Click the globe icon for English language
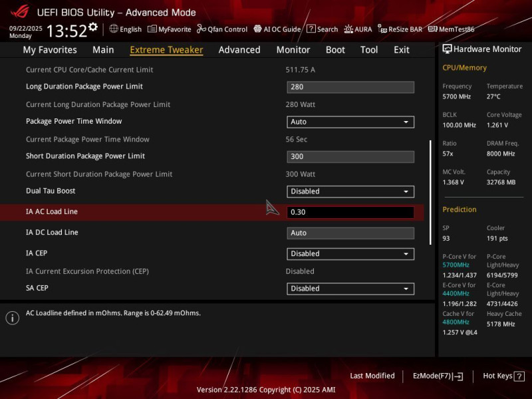The image size is (532, 399). (114, 29)
